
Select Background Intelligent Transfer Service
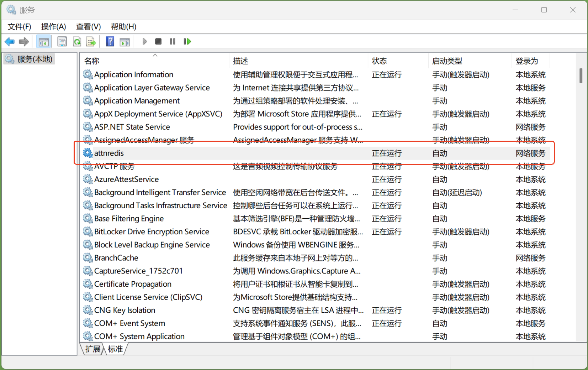160,192
